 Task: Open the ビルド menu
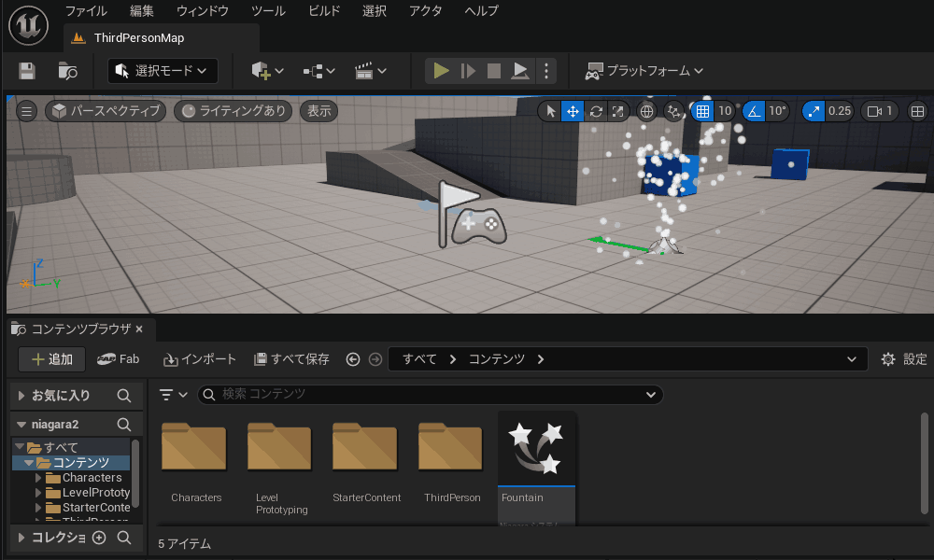pyautogui.click(x=325, y=11)
